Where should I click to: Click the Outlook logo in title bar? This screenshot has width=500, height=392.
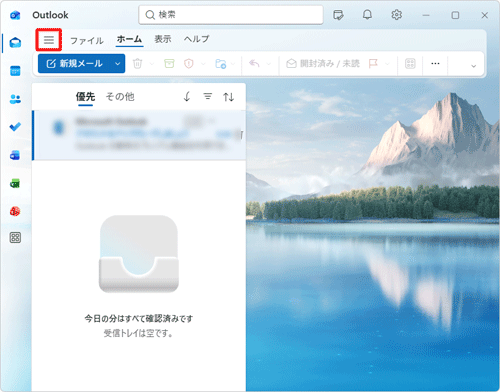tap(15, 15)
